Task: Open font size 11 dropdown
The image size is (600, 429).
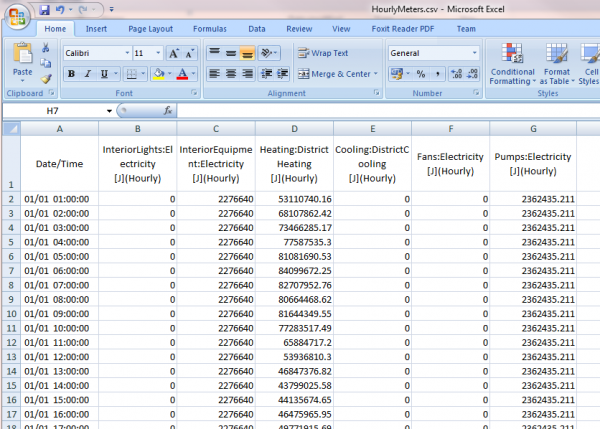Action: (x=158, y=53)
